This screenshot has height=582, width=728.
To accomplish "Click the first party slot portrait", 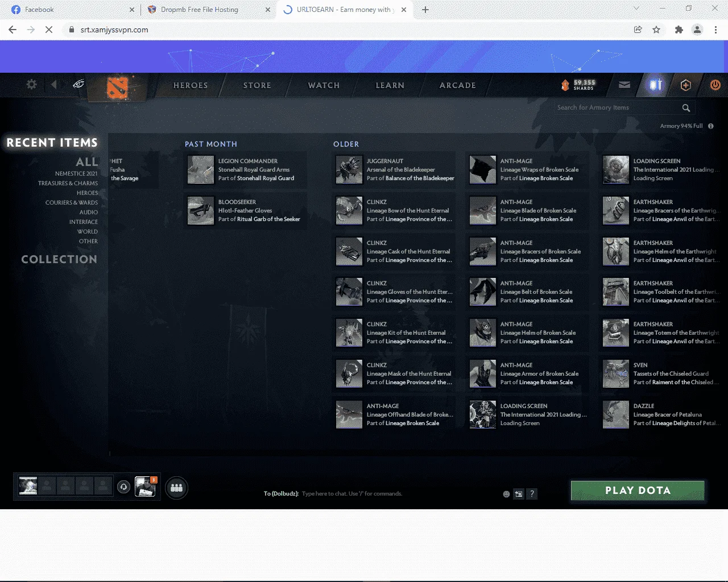I will click(x=28, y=486).
